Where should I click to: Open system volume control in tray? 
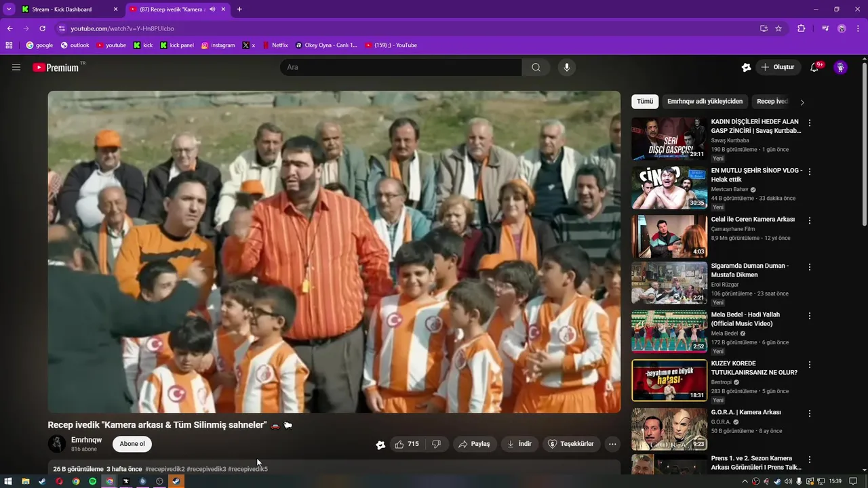(789, 481)
